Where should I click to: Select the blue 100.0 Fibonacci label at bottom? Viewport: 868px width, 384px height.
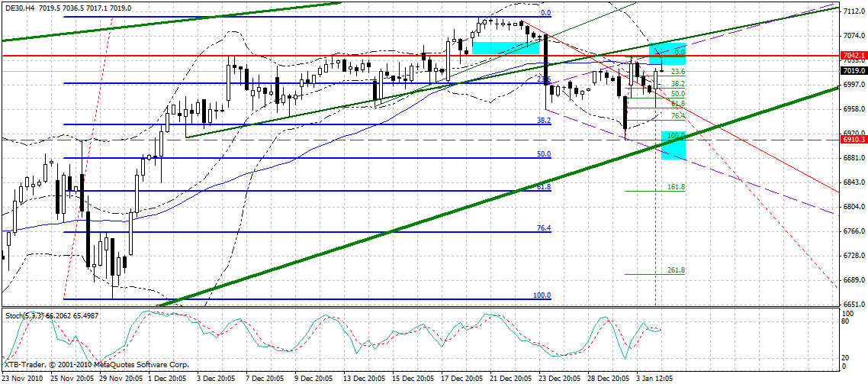542,295
